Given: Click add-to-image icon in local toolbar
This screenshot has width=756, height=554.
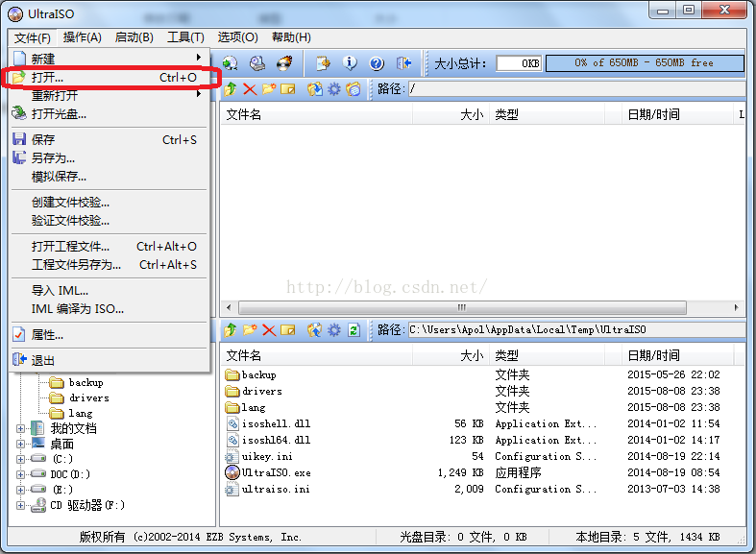Looking at the screenshot, I should click(314, 330).
